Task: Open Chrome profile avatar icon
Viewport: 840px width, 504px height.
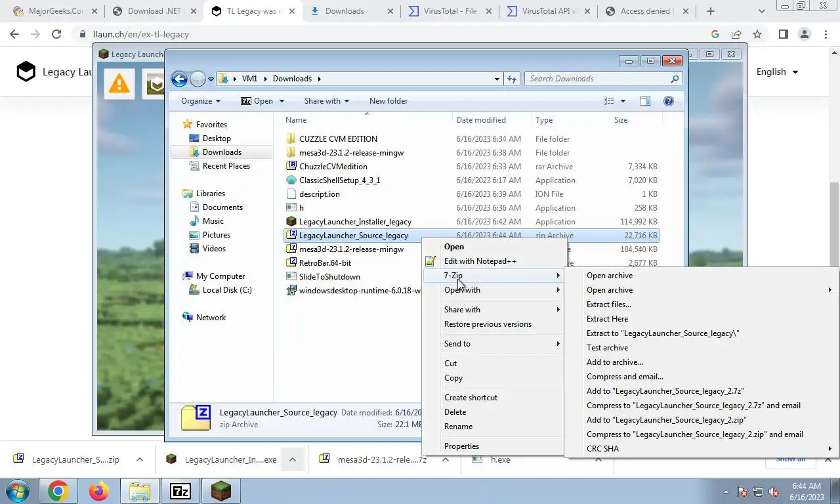Action: (805, 34)
